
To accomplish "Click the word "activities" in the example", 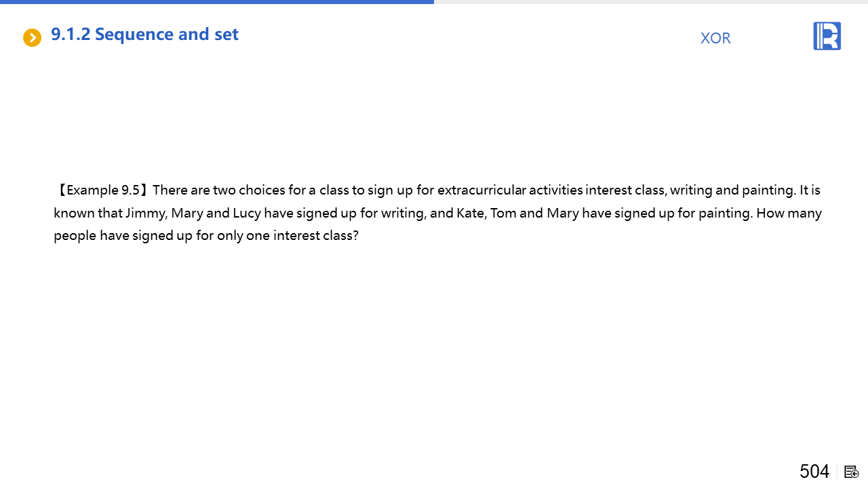I will click(x=555, y=190).
